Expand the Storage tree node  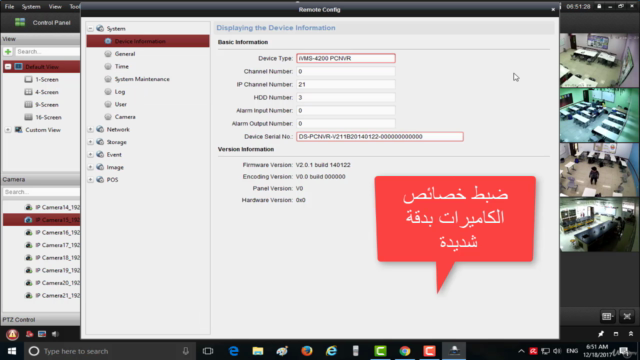(x=90, y=142)
